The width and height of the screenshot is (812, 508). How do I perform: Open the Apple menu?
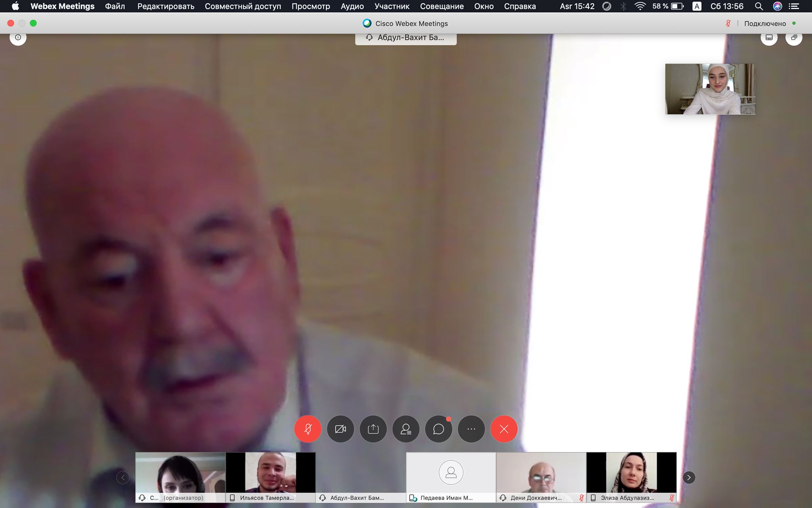click(15, 6)
